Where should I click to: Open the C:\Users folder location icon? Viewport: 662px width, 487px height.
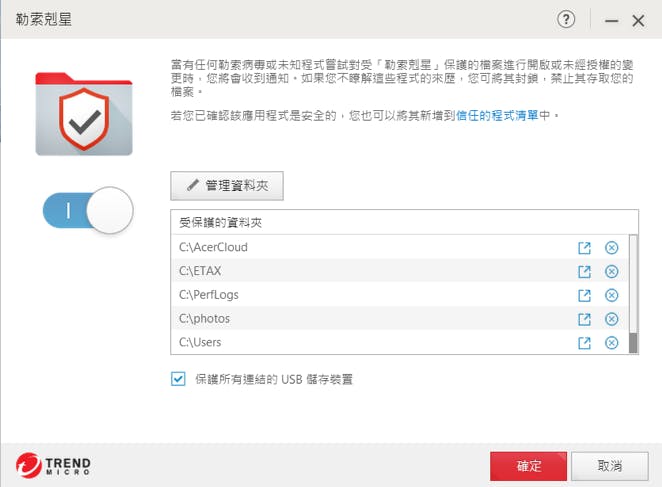[x=585, y=343]
